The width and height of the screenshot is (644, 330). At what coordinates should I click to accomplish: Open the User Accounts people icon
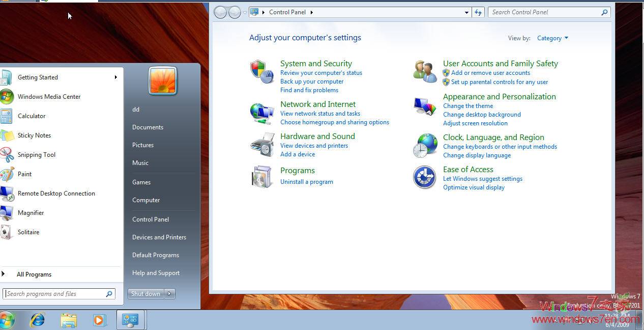coord(425,71)
